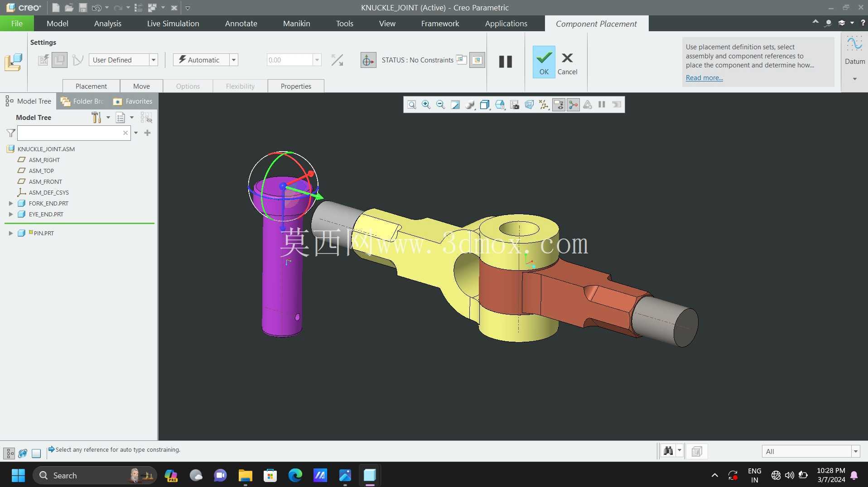
Task: Click the Refit view icon
Action: tap(411, 105)
